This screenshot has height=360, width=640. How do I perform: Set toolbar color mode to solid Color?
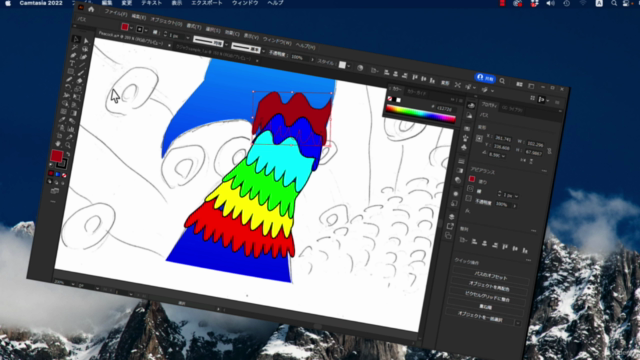point(51,173)
